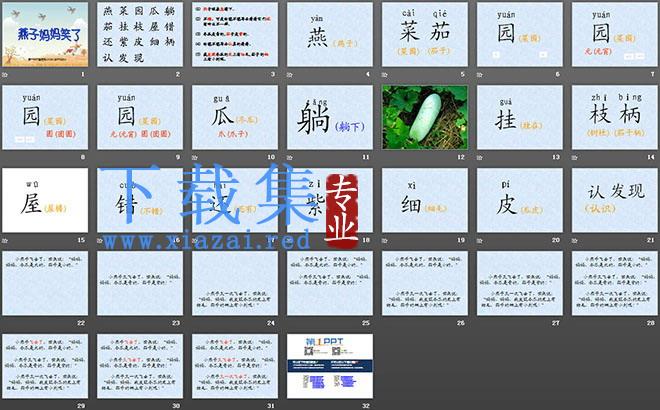Select slide 16 showing the character 错

[x=140, y=200]
